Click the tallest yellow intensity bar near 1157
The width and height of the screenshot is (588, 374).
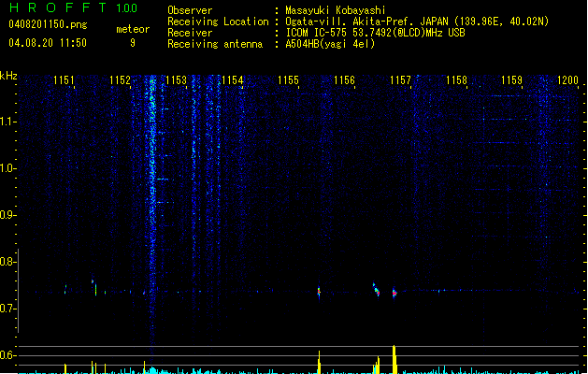pos(394,359)
